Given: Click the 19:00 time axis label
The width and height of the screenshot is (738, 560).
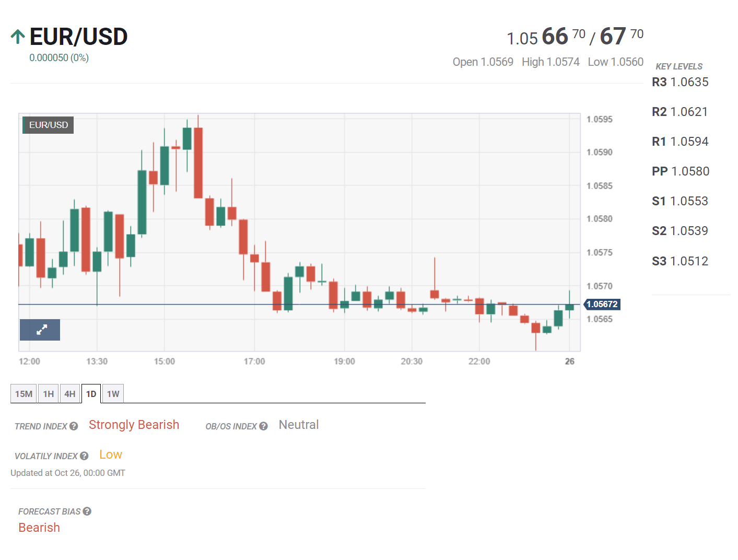Looking at the screenshot, I should 344,361.
